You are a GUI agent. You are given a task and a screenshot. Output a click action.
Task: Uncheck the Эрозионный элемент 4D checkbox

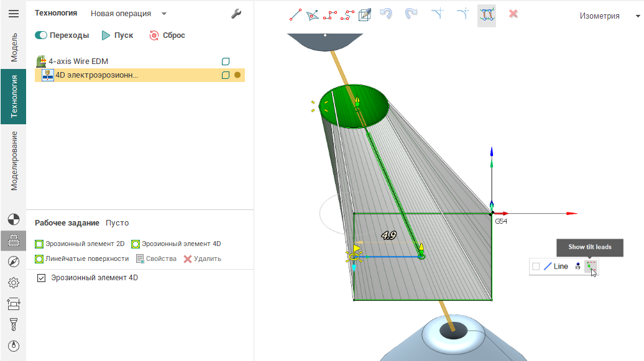pos(42,278)
